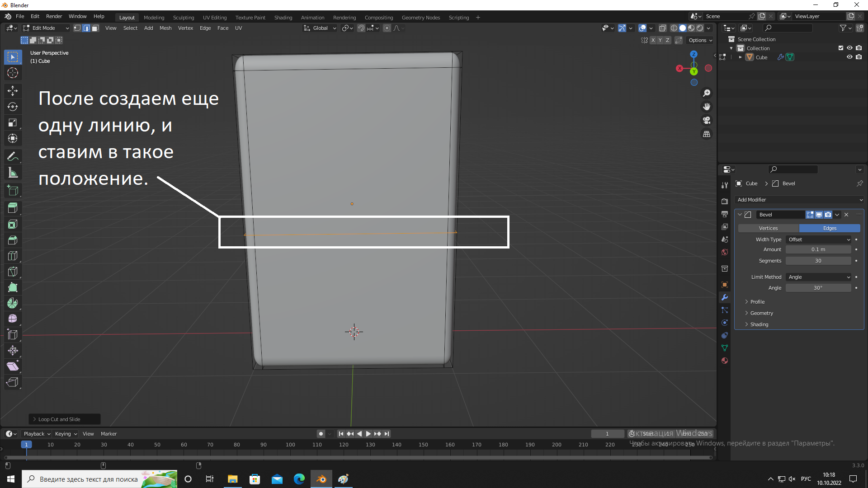This screenshot has height=488, width=868.
Task: Switch perspective/orthographic grid icon
Action: pyautogui.click(x=707, y=134)
